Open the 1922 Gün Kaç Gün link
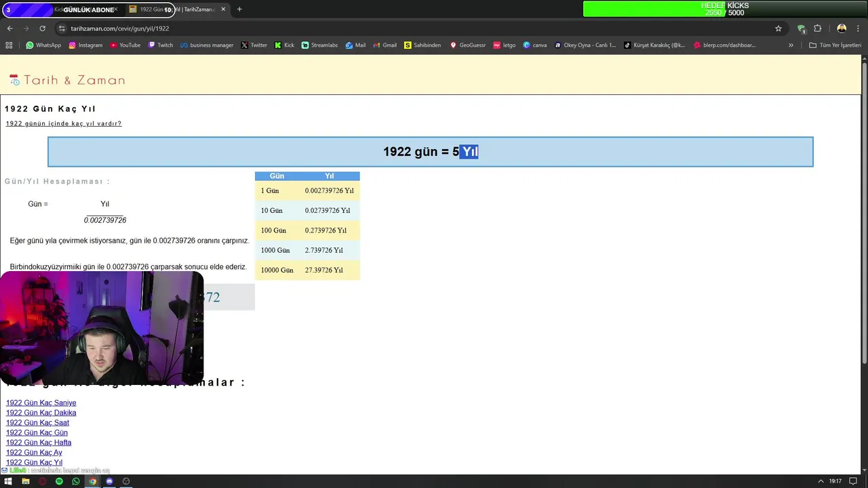The height and width of the screenshot is (488, 868). point(37,432)
